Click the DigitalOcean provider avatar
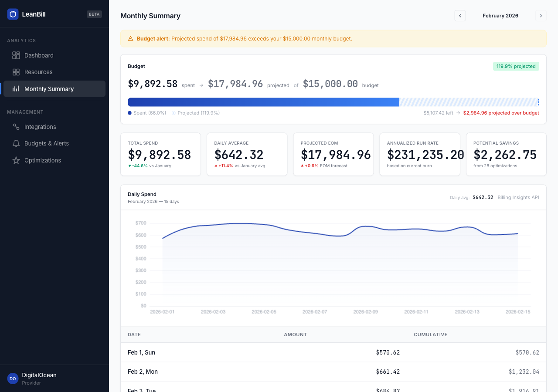The image size is (558, 392). 12,378
